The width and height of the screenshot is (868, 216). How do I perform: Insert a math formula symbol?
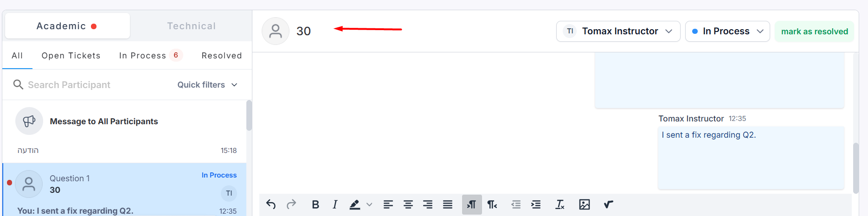point(609,204)
